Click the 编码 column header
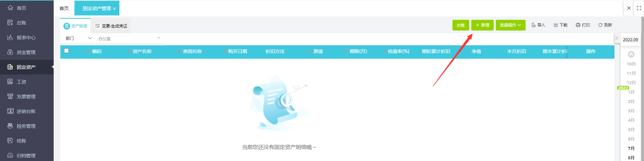Viewport: 644px width, 161px height. [97, 51]
